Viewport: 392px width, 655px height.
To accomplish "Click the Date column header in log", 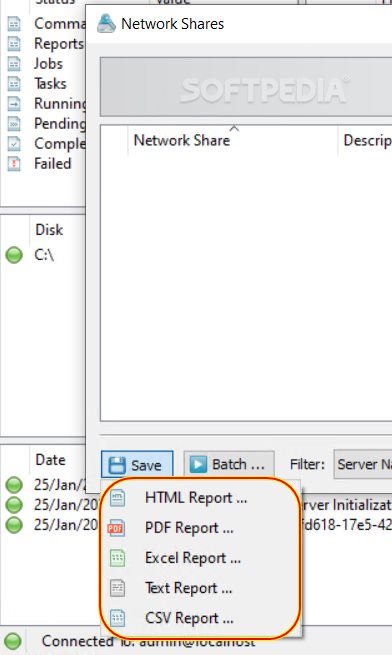I will 58,460.
